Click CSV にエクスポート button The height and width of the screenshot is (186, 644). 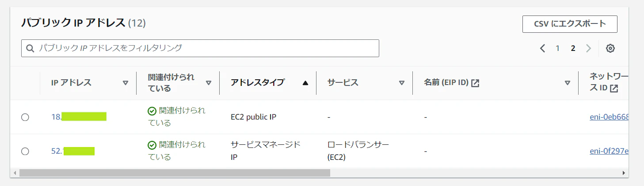click(570, 24)
